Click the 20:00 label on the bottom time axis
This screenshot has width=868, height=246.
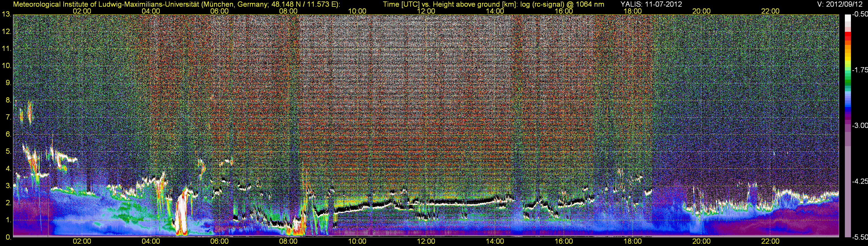701,241
